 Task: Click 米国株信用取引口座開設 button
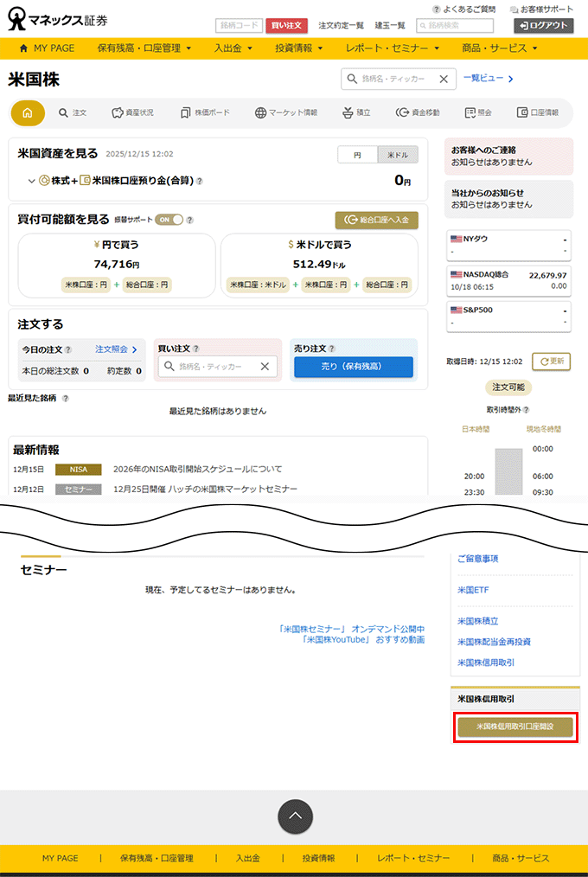pos(515,727)
